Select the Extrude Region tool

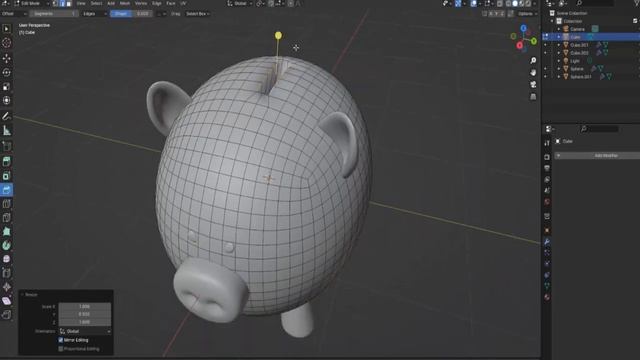[7, 162]
